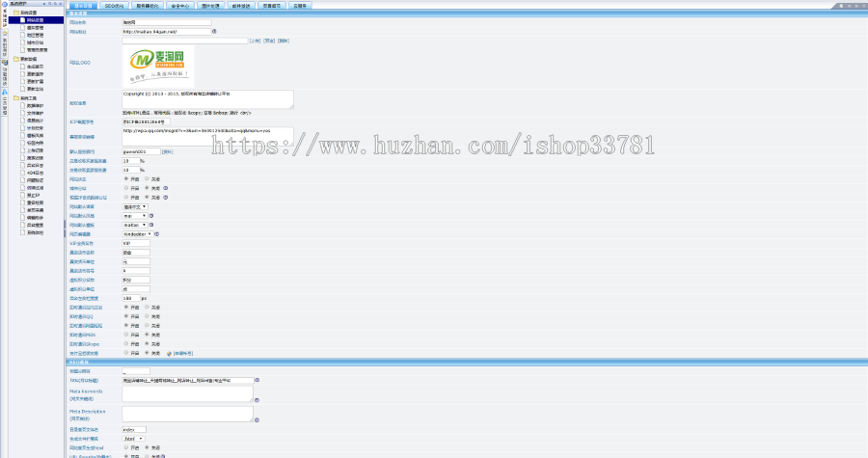Click the wpa.qq.com customer service link box

[207, 137]
